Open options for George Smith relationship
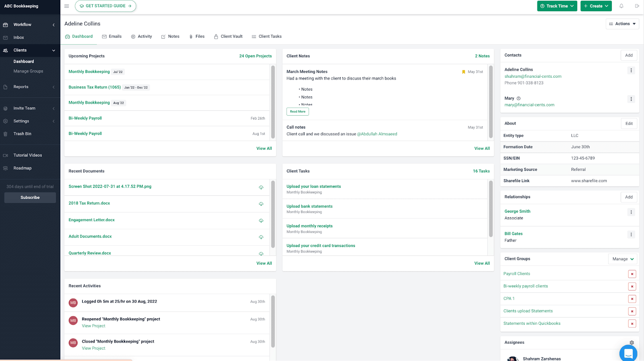 tap(631, 212)
